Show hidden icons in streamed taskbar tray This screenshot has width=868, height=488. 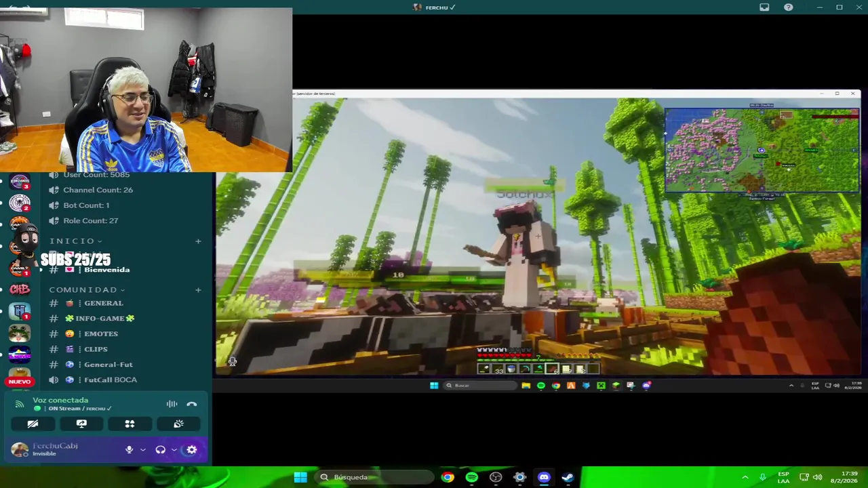(x=791, y=386)
